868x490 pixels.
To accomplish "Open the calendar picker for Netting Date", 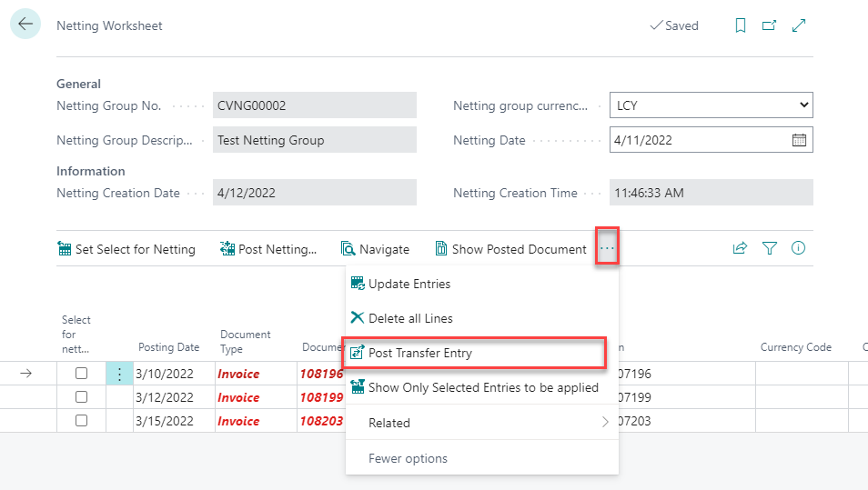I will tap(799, 140).
